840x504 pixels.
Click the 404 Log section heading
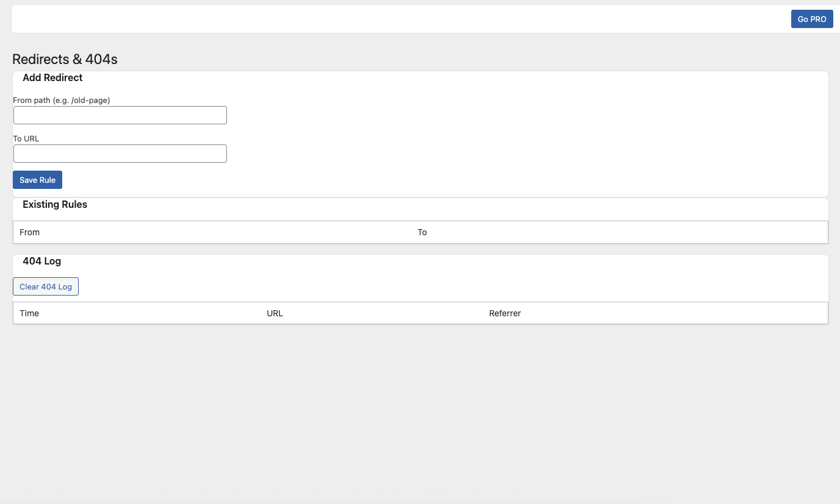[x=41, y=261]
